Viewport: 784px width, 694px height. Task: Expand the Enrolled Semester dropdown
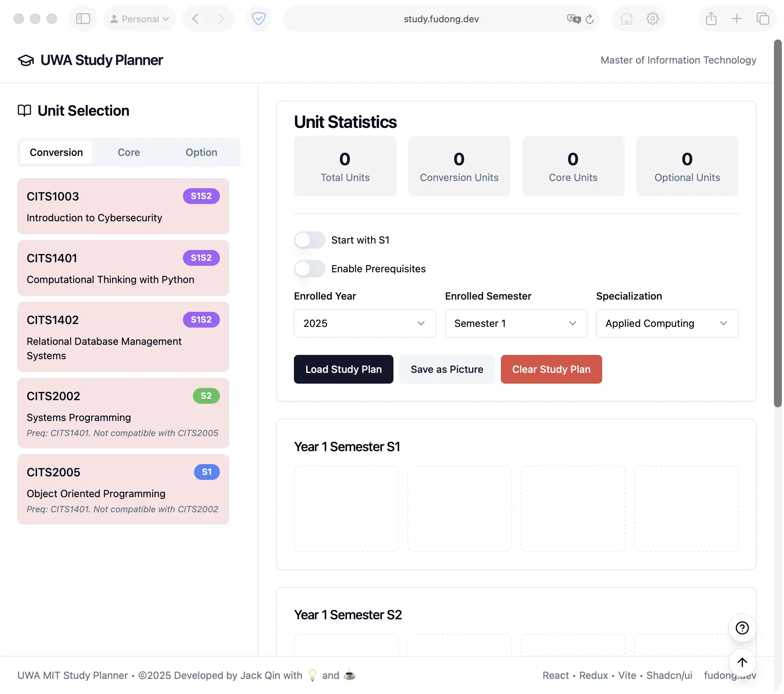point(516,323)
